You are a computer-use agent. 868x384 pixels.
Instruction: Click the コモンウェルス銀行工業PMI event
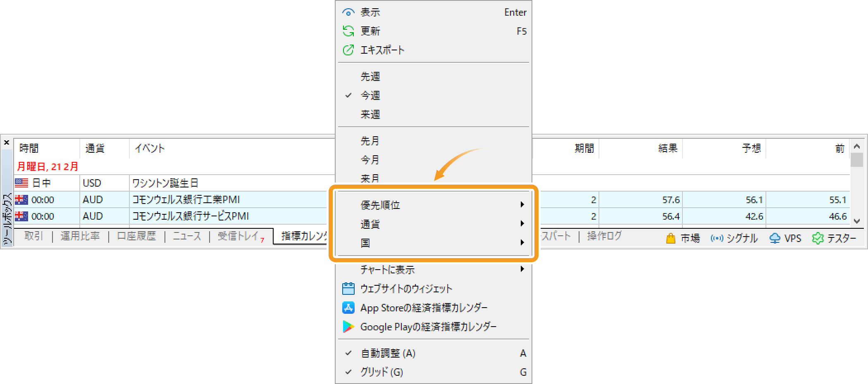(186, 200)
